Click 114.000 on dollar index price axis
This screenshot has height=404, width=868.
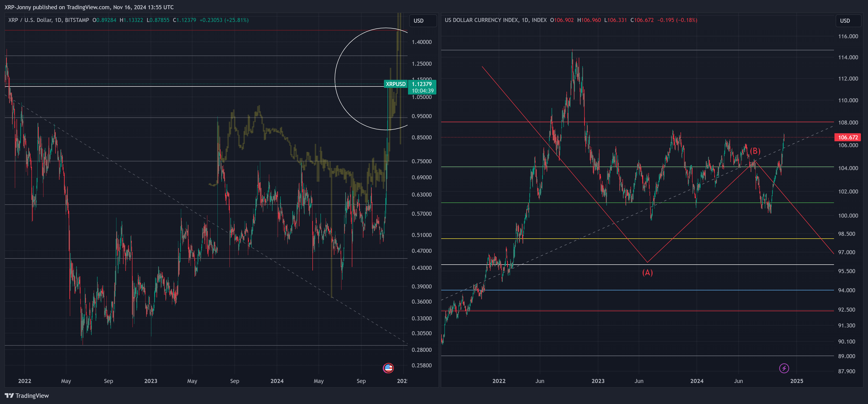[x=848, y=57]
